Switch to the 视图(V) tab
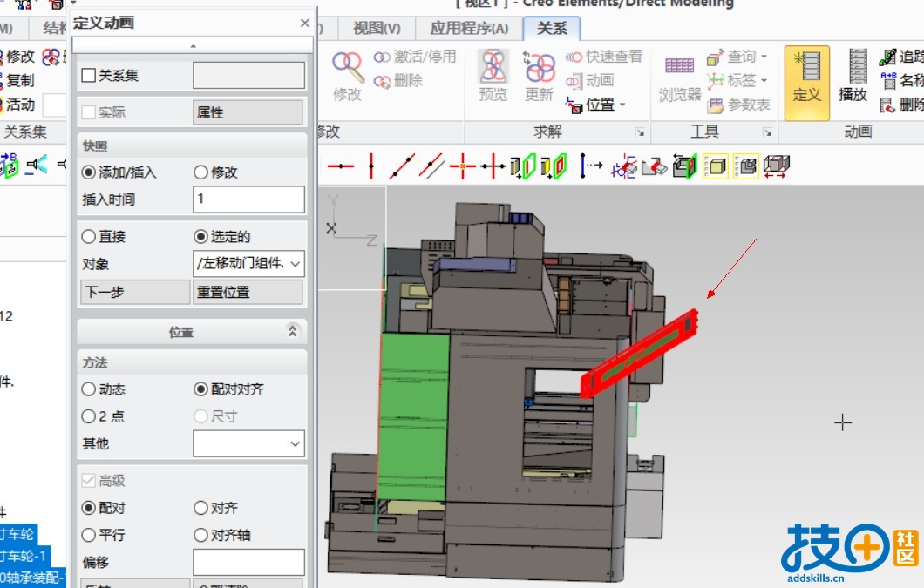This screenshot has height=588, width=924. pos(376,28)
